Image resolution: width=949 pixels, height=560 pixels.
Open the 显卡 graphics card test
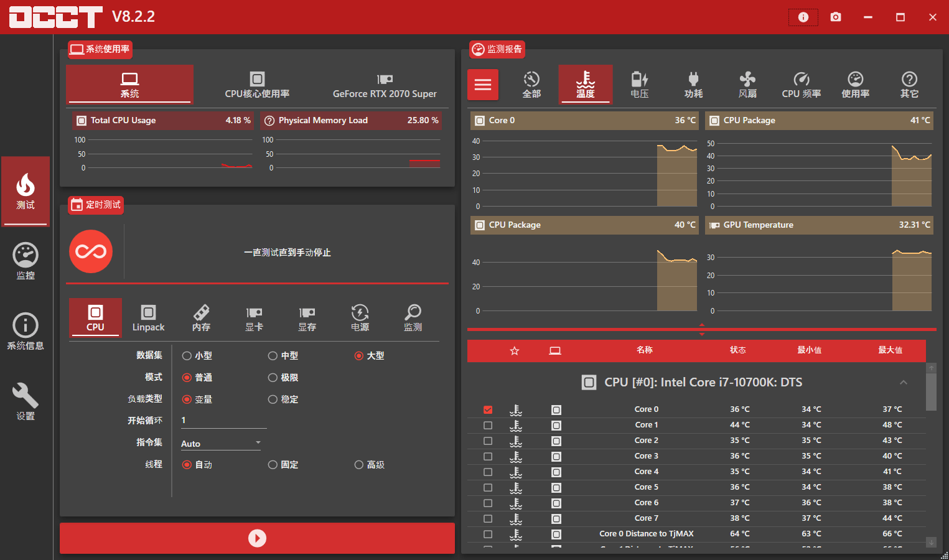[x=254, y=317]
